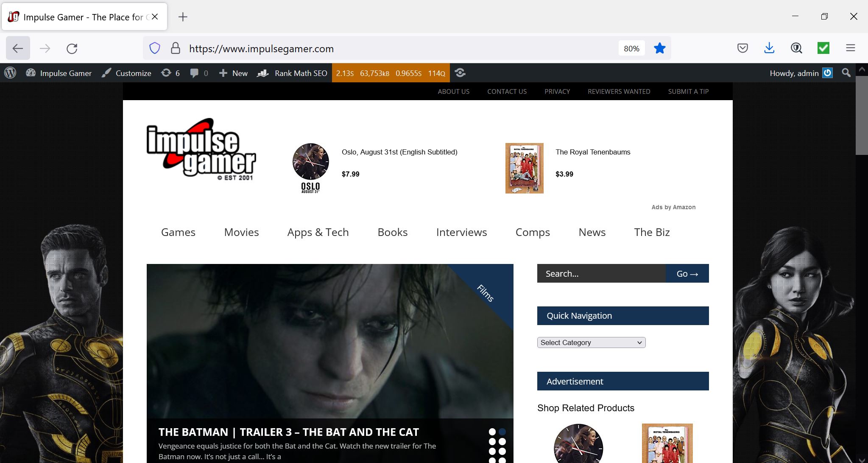Open the Games navigation menu
This screenshot has height=463, width=868.
point(178,232)
